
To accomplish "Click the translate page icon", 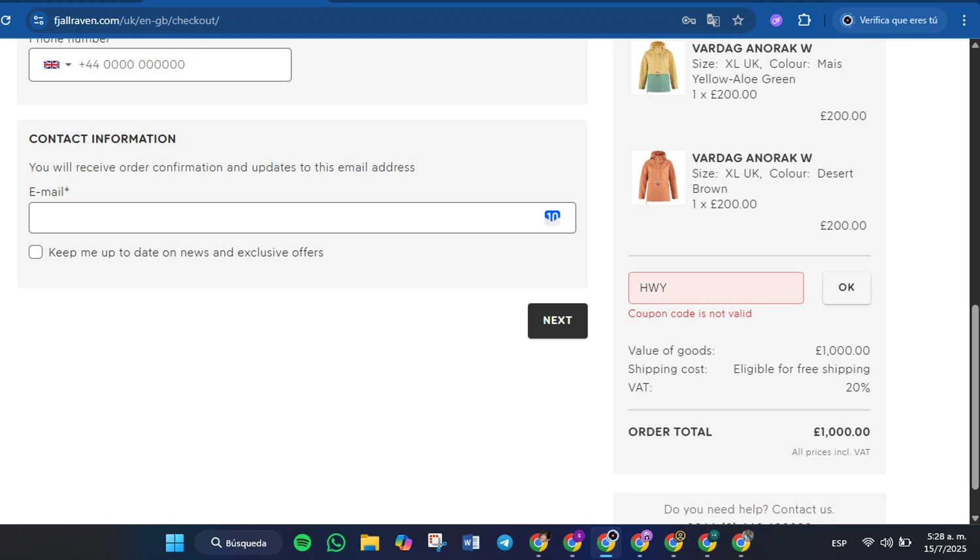I will [713, 20].
